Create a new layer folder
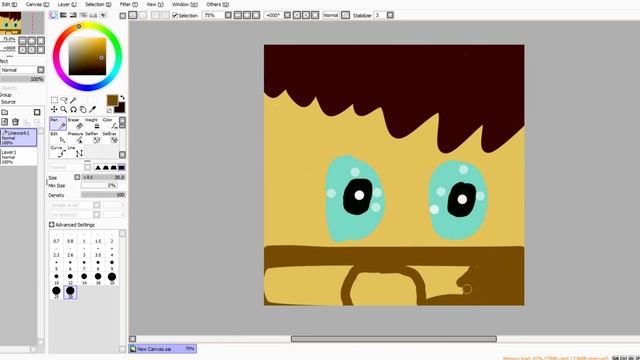 coord(4,112)
